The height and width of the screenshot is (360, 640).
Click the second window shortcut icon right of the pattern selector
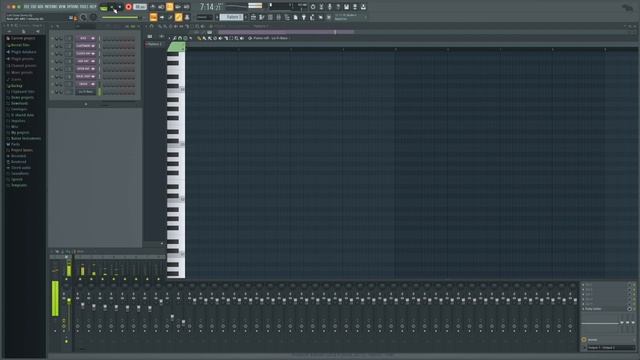pyautogui.click(x=261, y=17)
